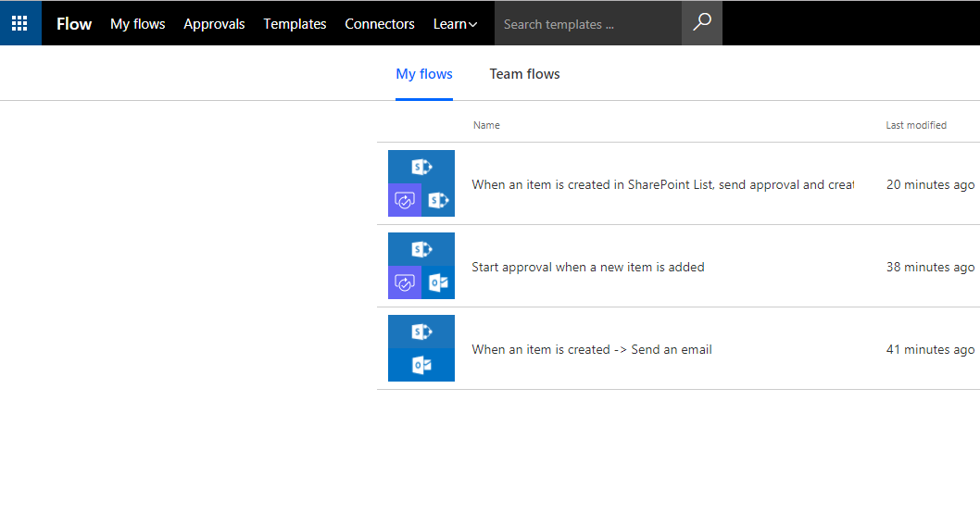Focus the Search templates input field
The height and width of the screenshot is (514, 980).
pos(588,24)
